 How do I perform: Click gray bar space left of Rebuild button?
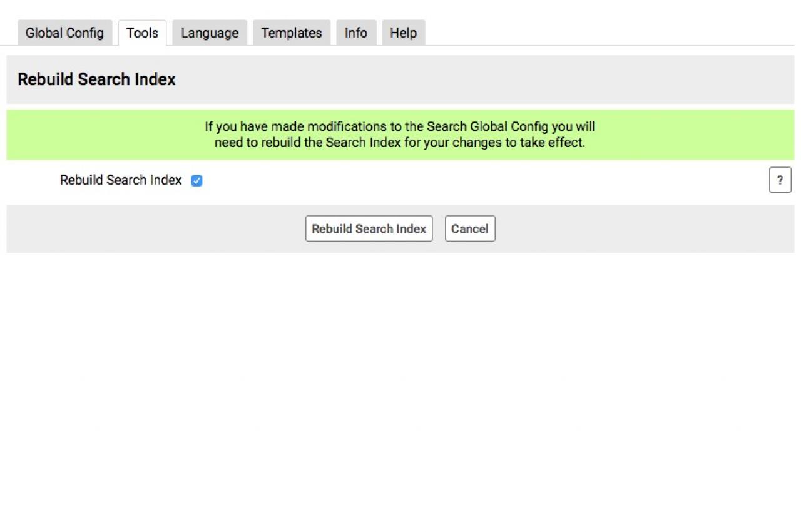coord(156,229)
